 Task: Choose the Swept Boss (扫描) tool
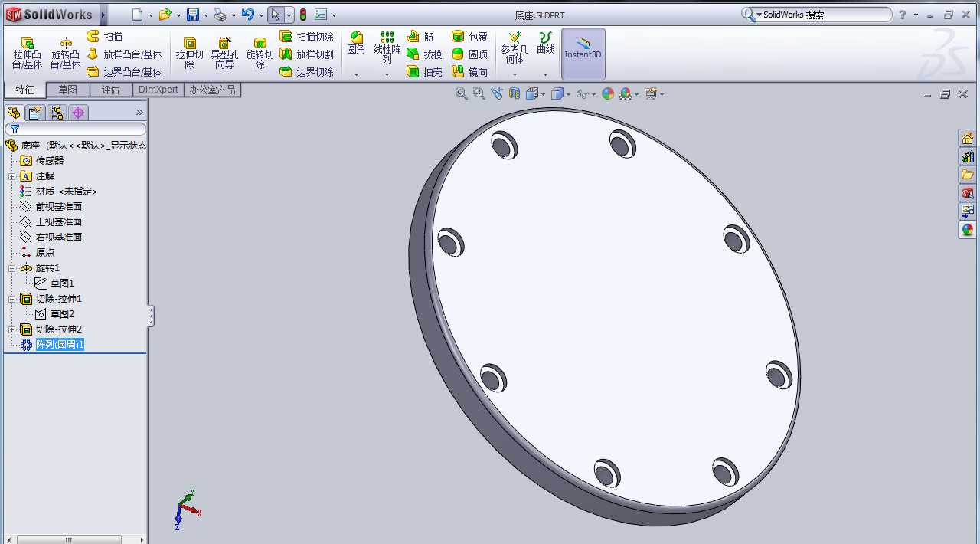[105, 37]
